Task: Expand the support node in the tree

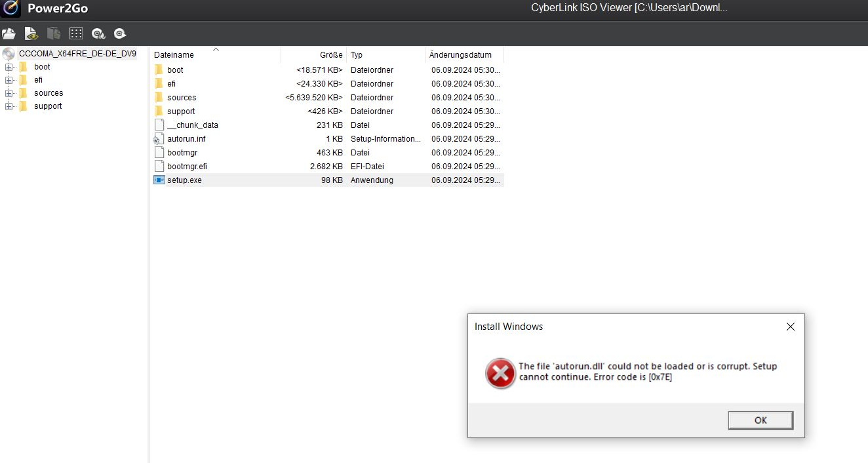Action: (x=9, y=106)
